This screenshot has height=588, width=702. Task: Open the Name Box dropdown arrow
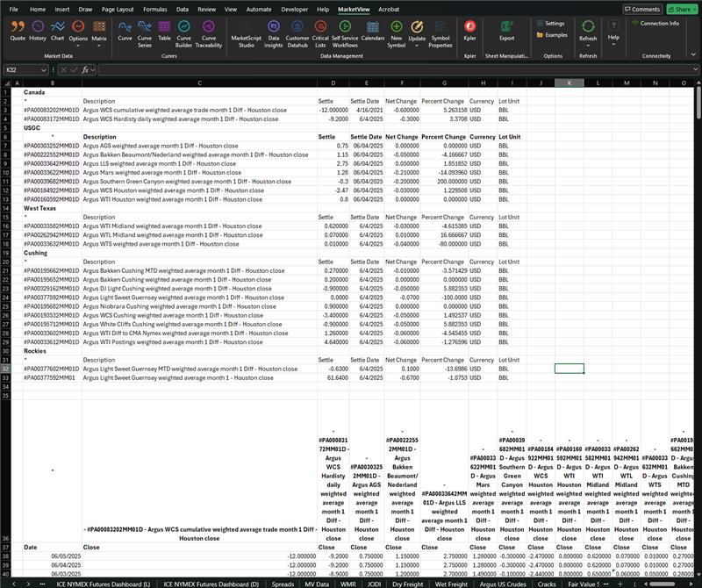[x=43, y=70]
